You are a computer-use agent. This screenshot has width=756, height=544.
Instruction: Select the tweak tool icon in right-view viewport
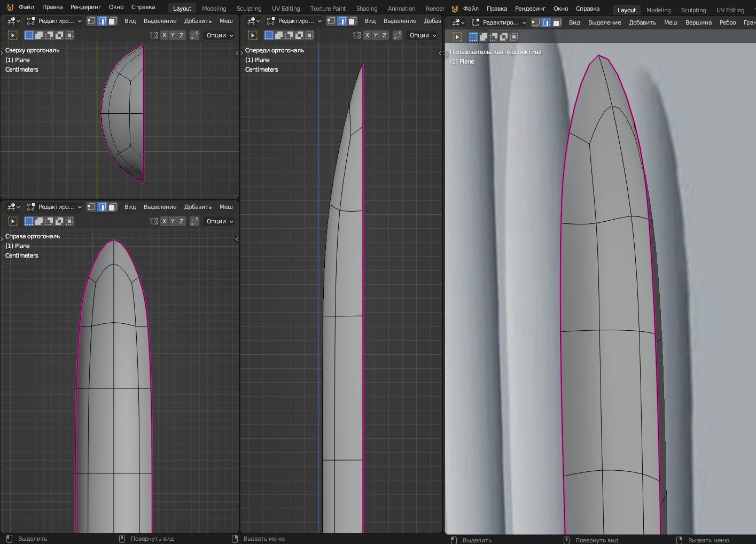[x=13, y=221]
